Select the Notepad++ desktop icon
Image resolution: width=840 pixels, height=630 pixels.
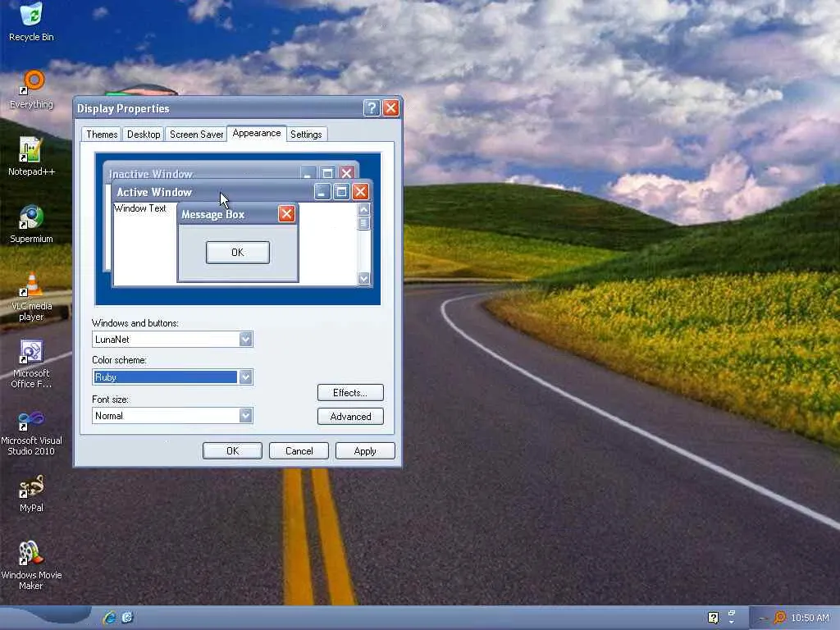coord(31,157)
